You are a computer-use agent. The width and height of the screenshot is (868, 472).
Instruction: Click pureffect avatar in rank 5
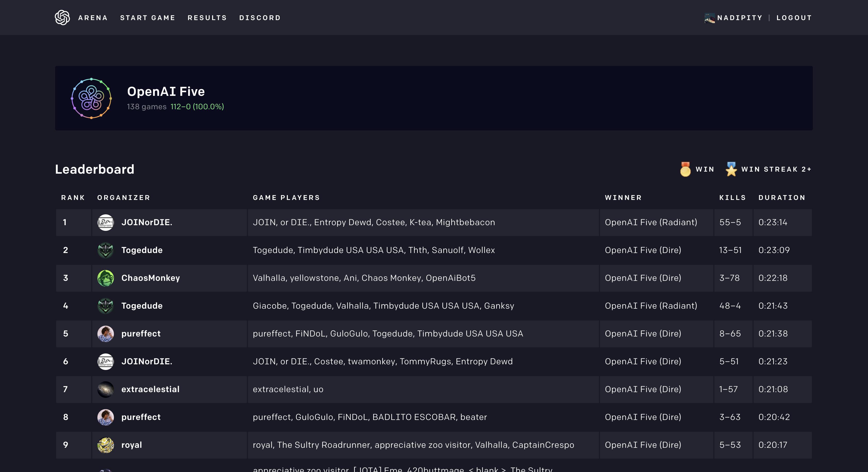pos(105,334)
